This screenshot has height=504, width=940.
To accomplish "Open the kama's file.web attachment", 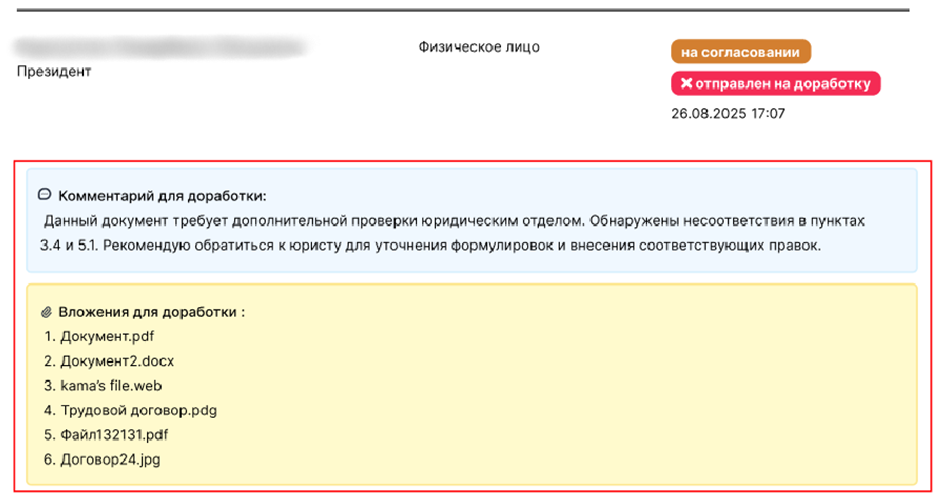I will pyautogui.click(x=111, y=385).
